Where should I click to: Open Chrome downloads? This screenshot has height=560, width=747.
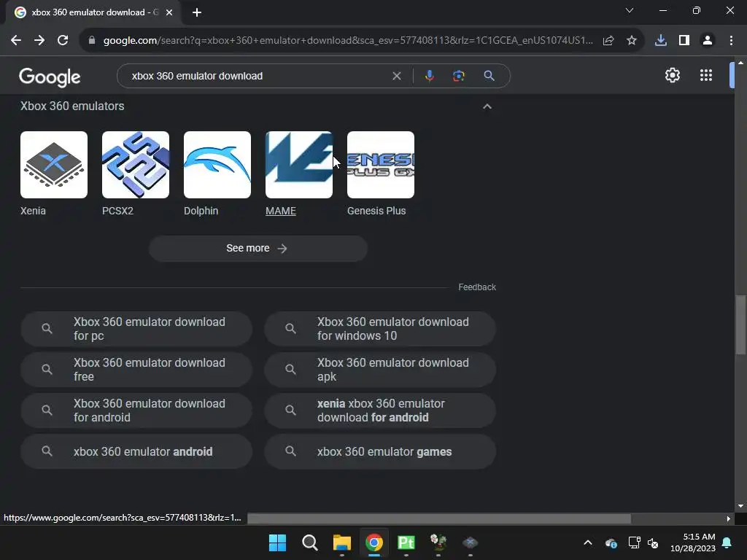pos(661,41)
